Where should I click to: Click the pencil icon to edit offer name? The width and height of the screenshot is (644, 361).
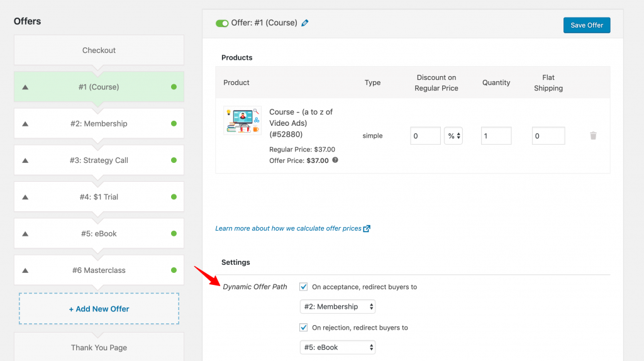click(305, 23)
